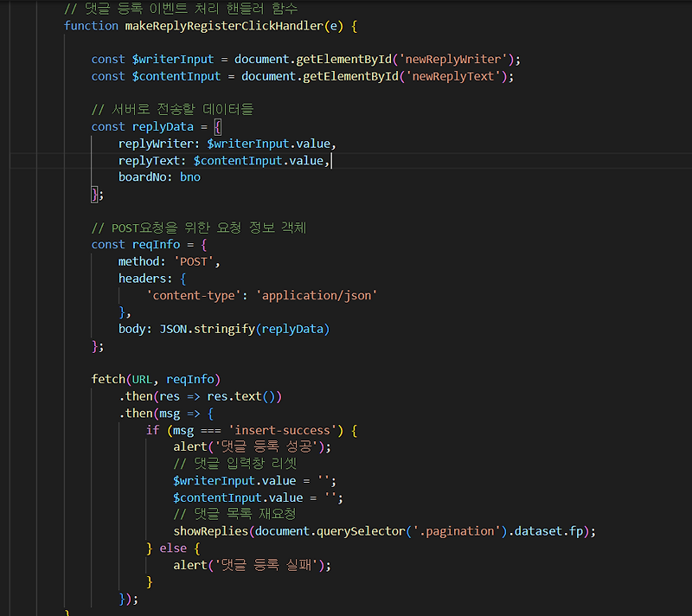Viewport: 692px width, 616px height.
Task: Place cursor on the boardNo property
Action: pos(144,176)
